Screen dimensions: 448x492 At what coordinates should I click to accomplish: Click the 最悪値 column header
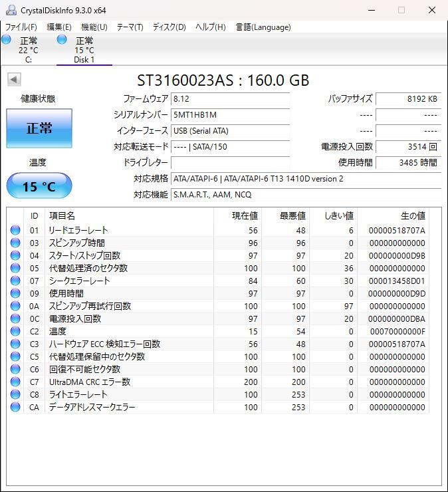pos(286,216)
